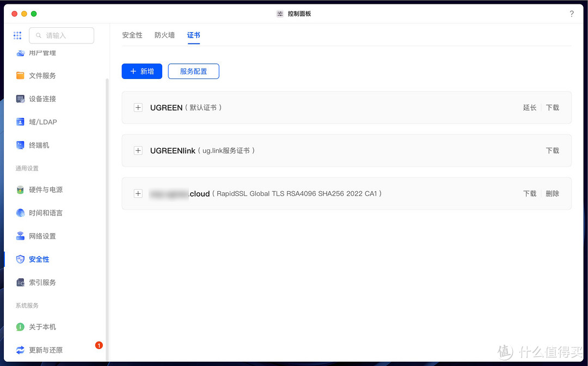Open 时间和语言 settings
The width and height of the screenshot is (588, 366).
click(46, 212)
